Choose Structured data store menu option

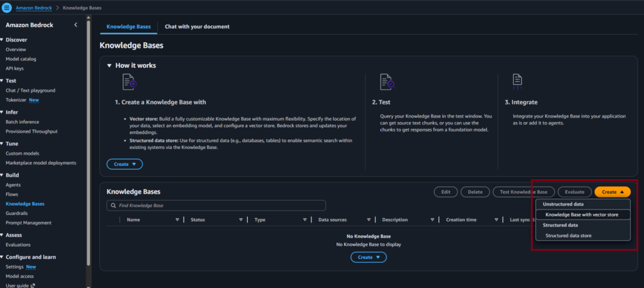pyautogui.click(x=568, y=235)
